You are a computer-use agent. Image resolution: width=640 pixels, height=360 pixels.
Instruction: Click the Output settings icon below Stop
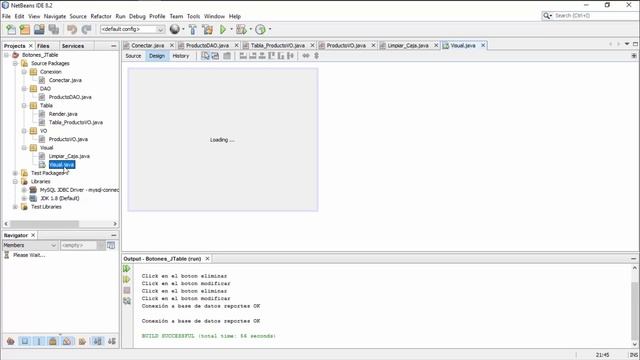pyautogui.click(x=127, y=301)
